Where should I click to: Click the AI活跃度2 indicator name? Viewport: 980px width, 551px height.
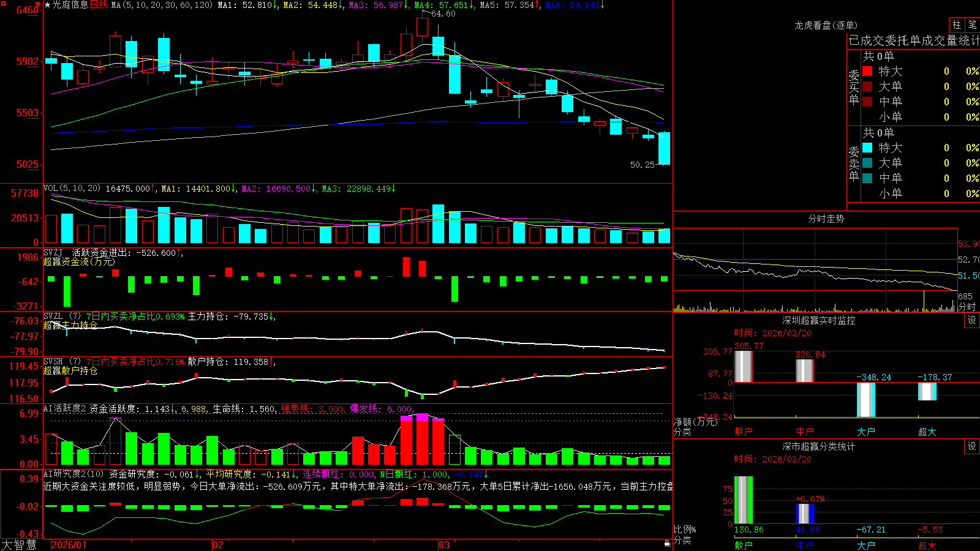coord(65,408)
